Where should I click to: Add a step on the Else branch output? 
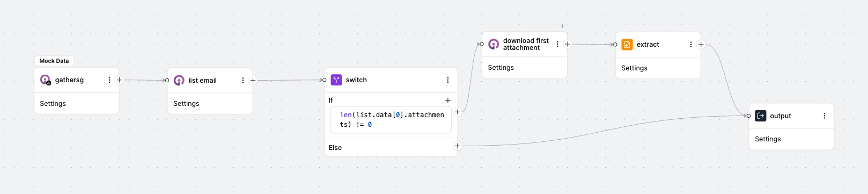(x=458, y=146)
